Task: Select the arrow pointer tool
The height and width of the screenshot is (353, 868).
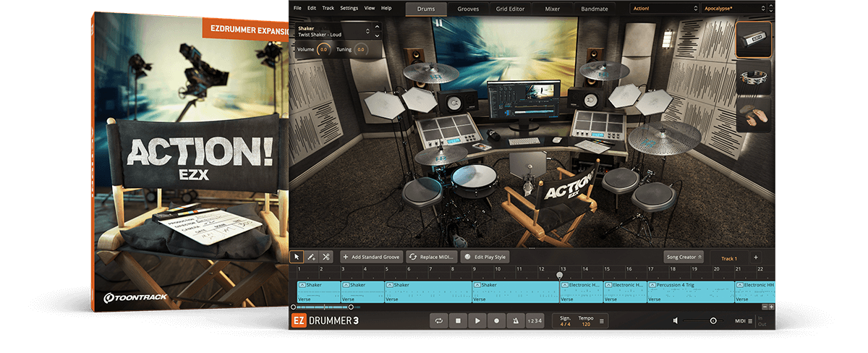Action: (297, 257)
